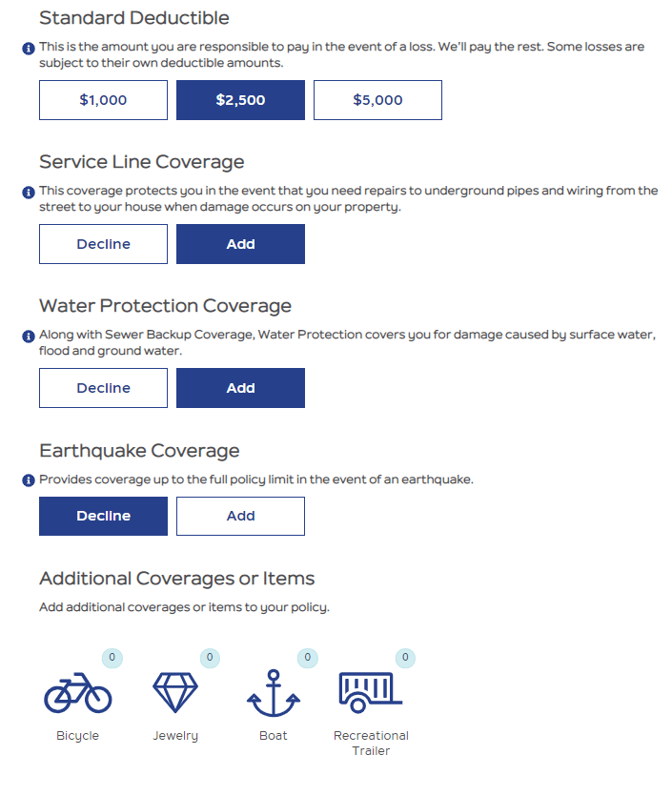The height and width of the screenshot is (796, 672).
Task: Decline Service Line Coverage
Action: 103,244
